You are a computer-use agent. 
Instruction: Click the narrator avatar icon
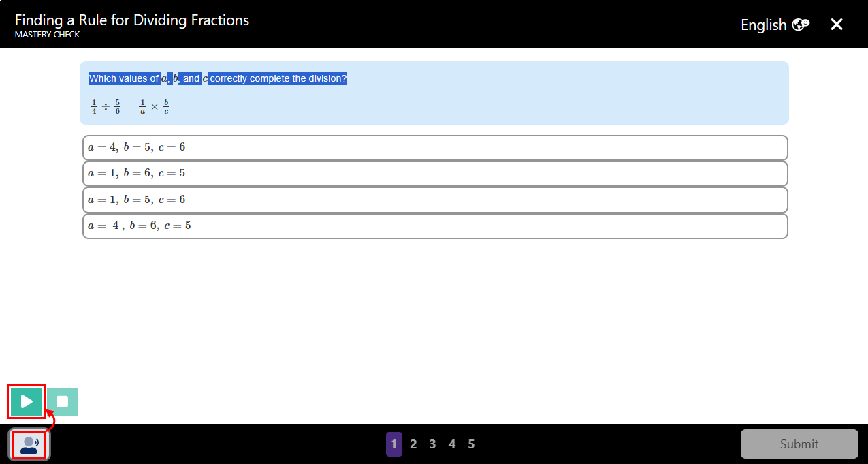click(x=29, y=444)
